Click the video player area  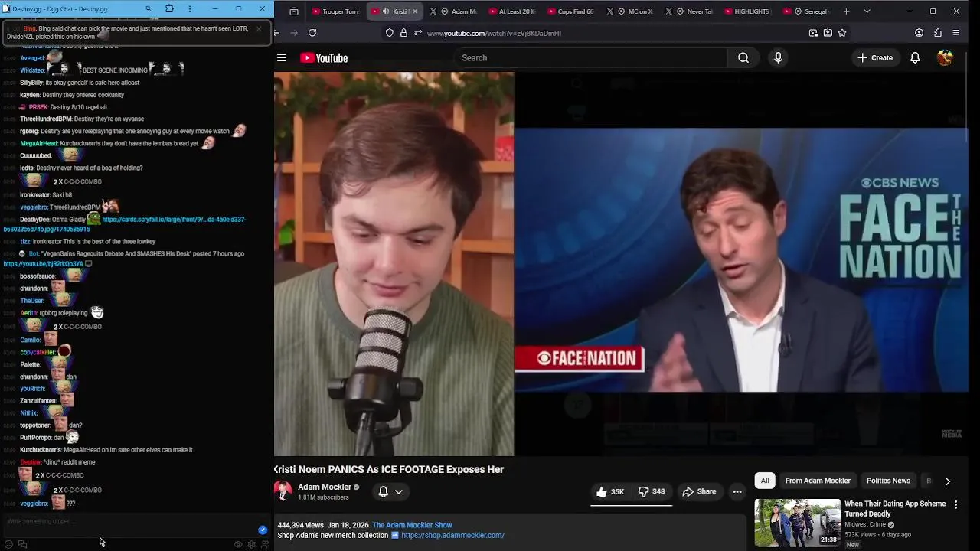(621, 264)
